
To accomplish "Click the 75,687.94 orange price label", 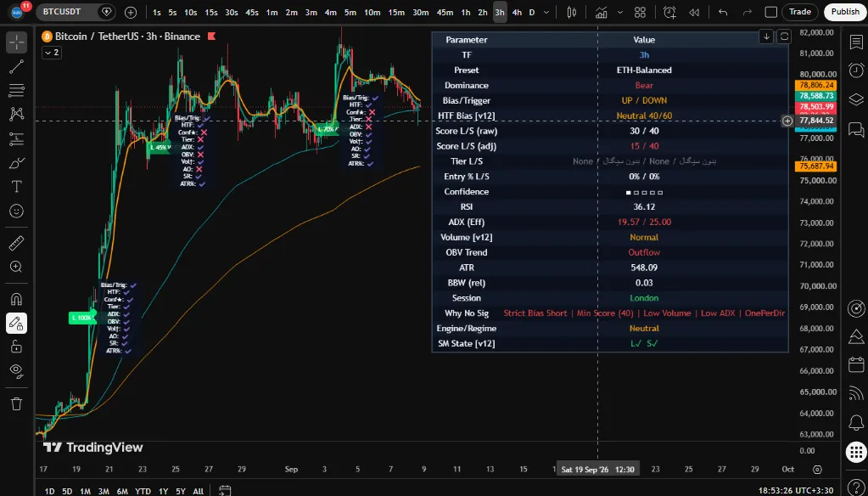I will point(815,166).
